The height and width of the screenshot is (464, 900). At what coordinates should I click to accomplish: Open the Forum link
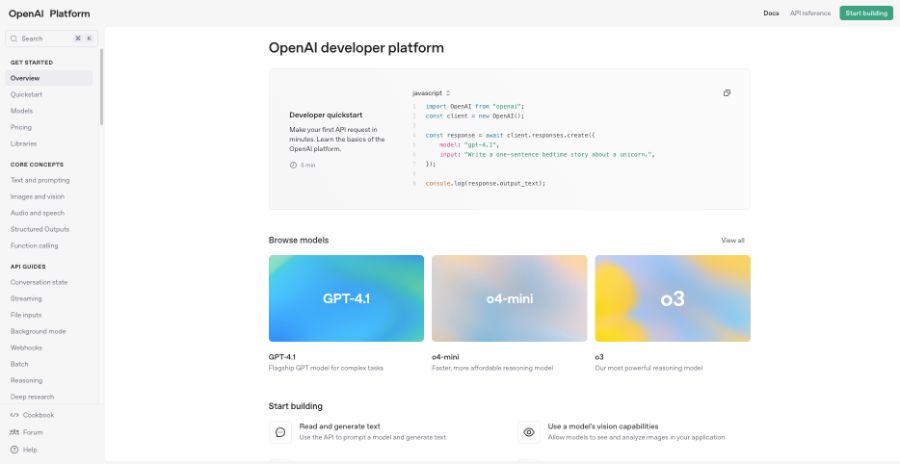click(33, 432)
